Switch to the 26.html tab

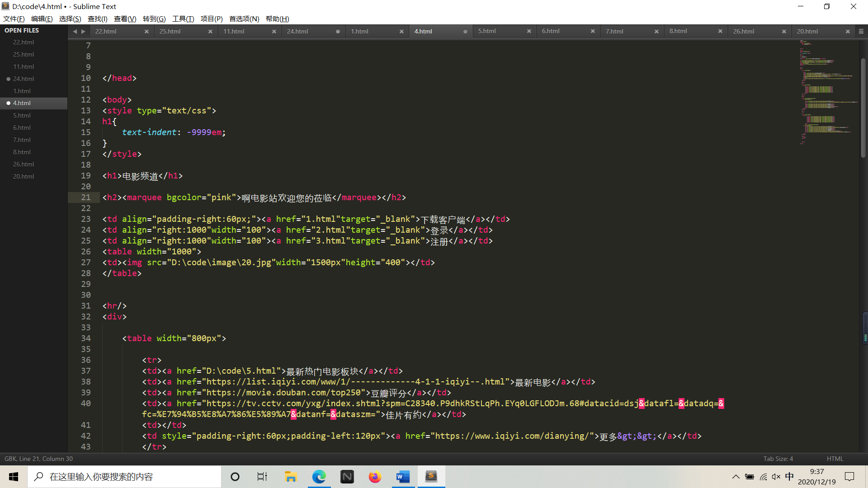(744, 31)
